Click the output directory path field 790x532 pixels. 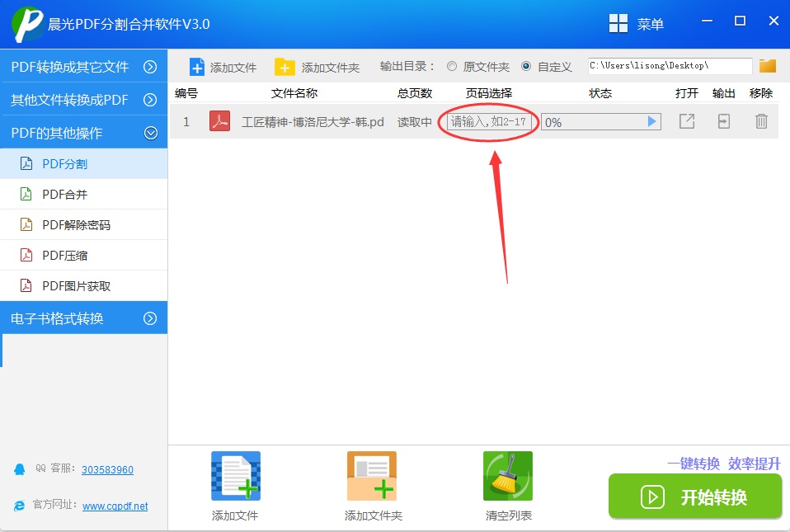(670, 66)
